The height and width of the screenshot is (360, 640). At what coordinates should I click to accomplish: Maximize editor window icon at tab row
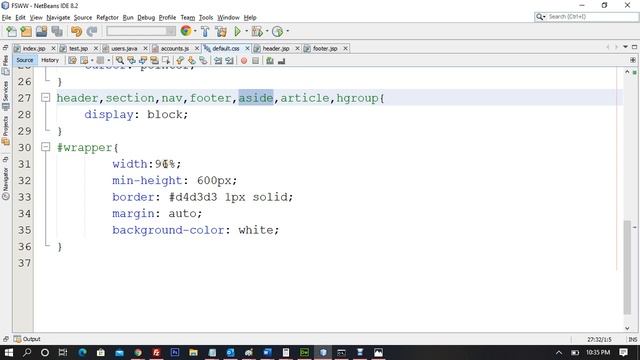click(x=634, y=47)
